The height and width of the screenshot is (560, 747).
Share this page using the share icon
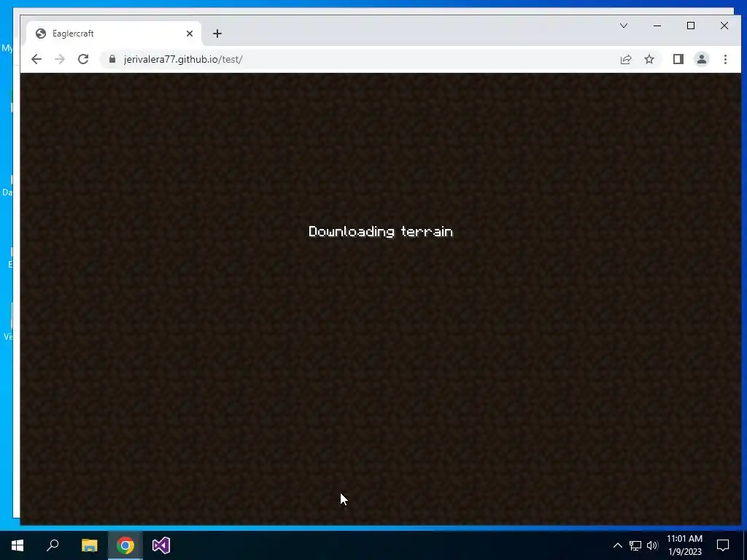coord(625,59)
